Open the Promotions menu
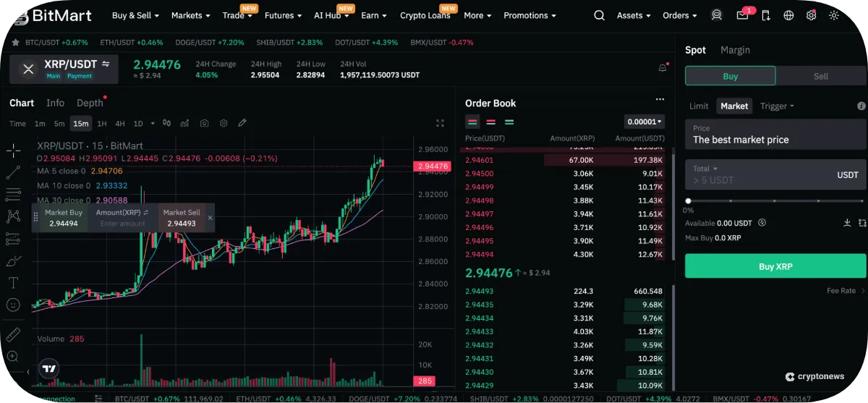Viewport: 868px width, 403px height. tap(530, 15)
